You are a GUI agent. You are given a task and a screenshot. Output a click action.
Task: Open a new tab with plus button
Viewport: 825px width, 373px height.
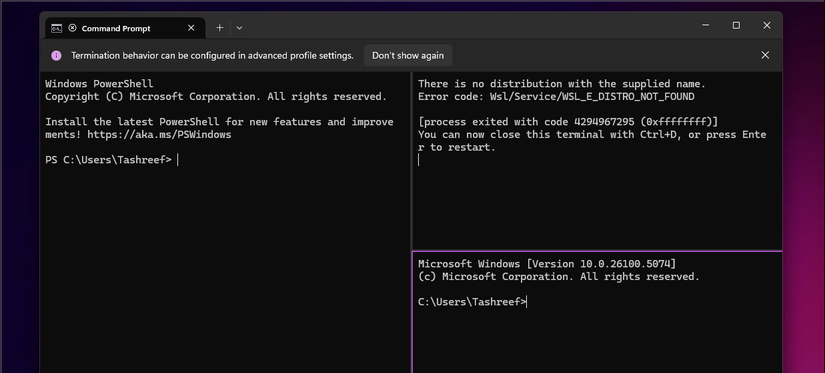tap(219, 28)
